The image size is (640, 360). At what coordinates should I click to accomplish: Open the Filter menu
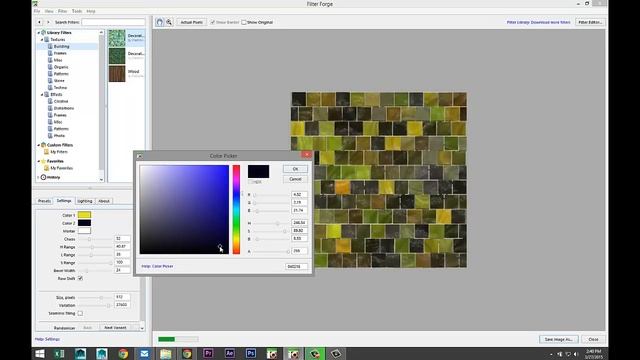(62, 11)
